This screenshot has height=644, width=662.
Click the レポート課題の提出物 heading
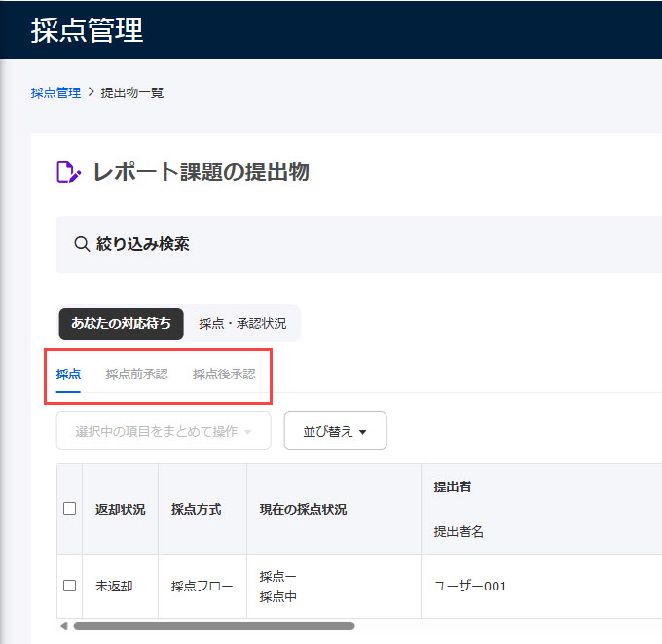(x=201, y=172)
